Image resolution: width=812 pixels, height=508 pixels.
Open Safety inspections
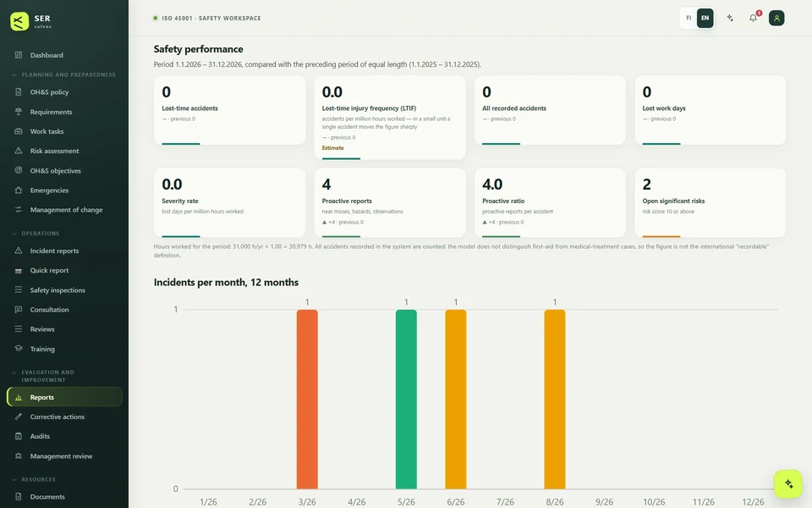64,290
